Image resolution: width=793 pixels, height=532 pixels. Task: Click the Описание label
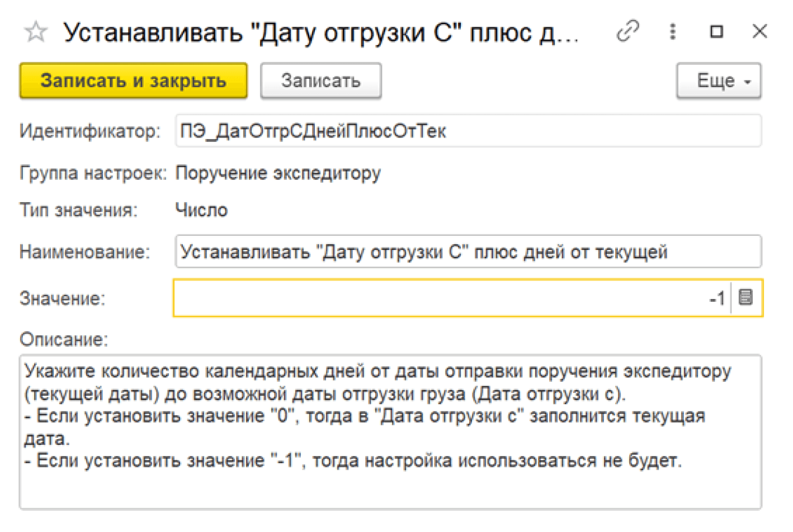[64, 339]
